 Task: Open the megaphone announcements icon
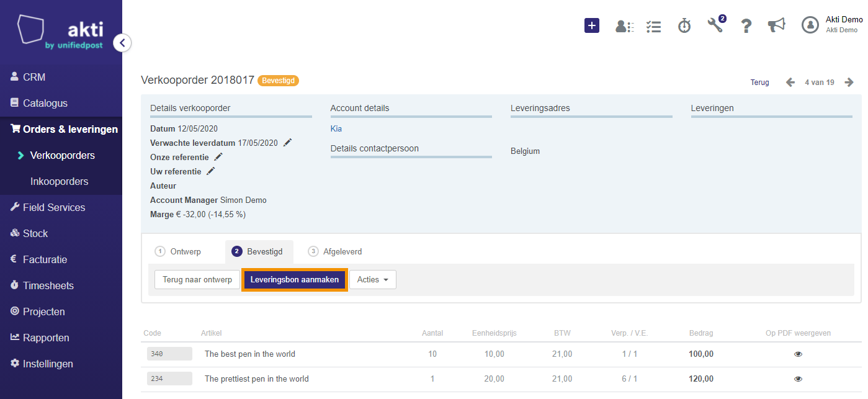tap(776, 25)
